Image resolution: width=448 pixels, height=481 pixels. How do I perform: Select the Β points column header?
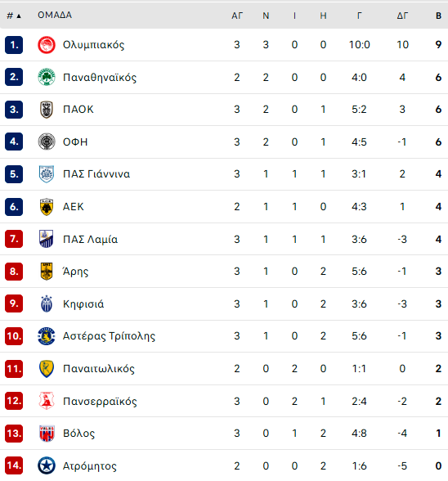coord(438,16)
